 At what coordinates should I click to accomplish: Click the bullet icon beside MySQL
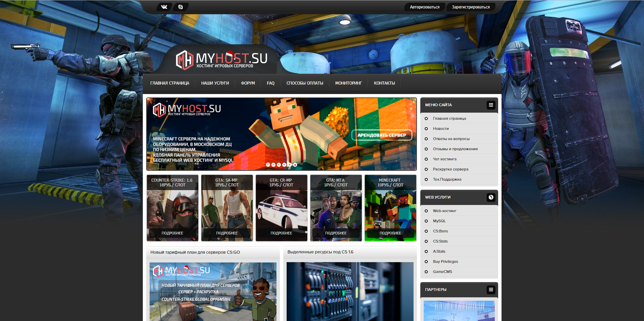click(x=426, y=221)
